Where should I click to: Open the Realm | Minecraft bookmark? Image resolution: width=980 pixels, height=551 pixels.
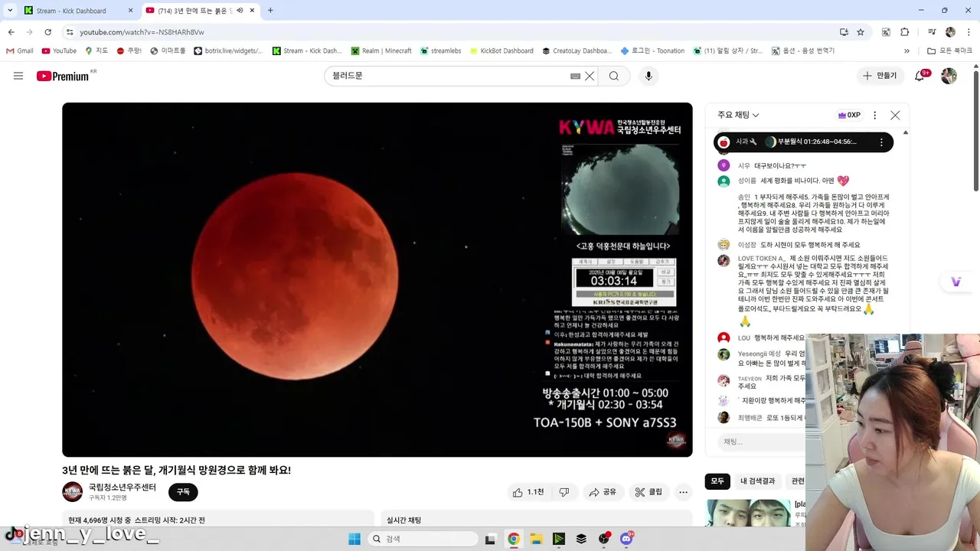(x=381, y=51)
